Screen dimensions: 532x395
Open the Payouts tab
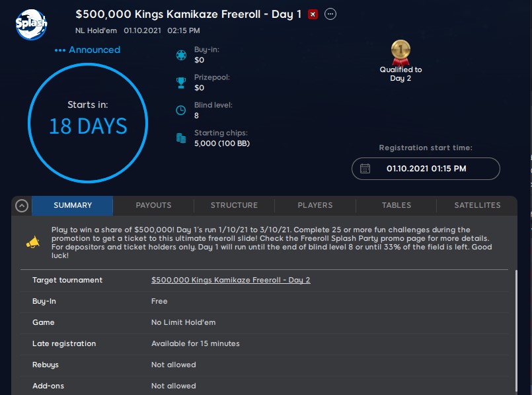click(153, 206)
